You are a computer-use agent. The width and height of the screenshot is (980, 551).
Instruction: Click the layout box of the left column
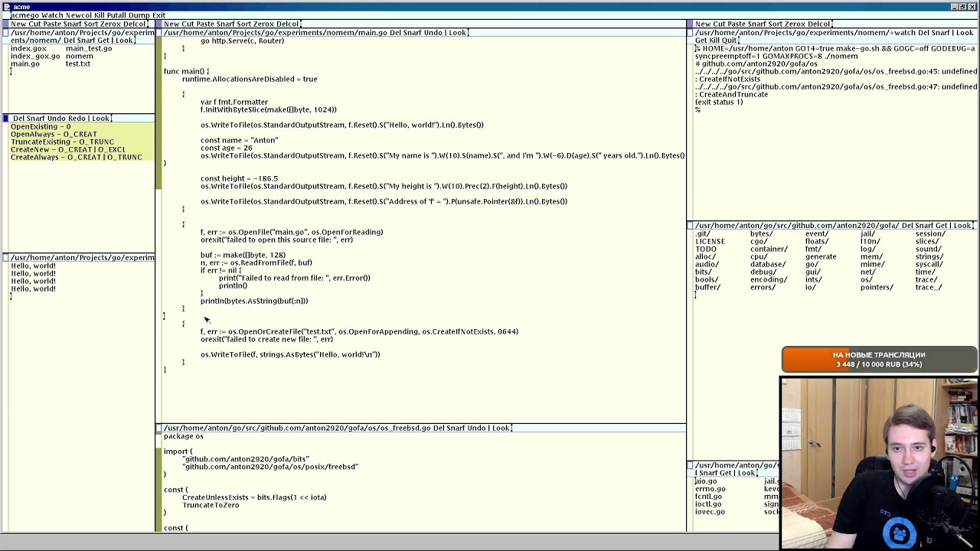point(5,24)
